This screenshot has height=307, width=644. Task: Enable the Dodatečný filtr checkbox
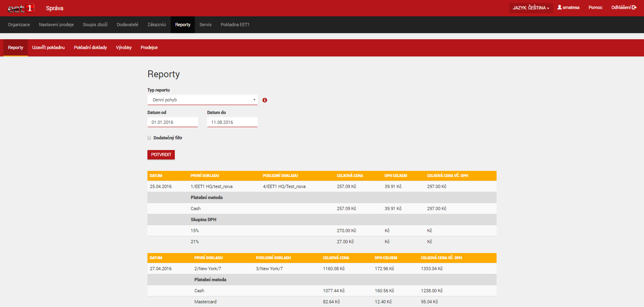(149, 138)
